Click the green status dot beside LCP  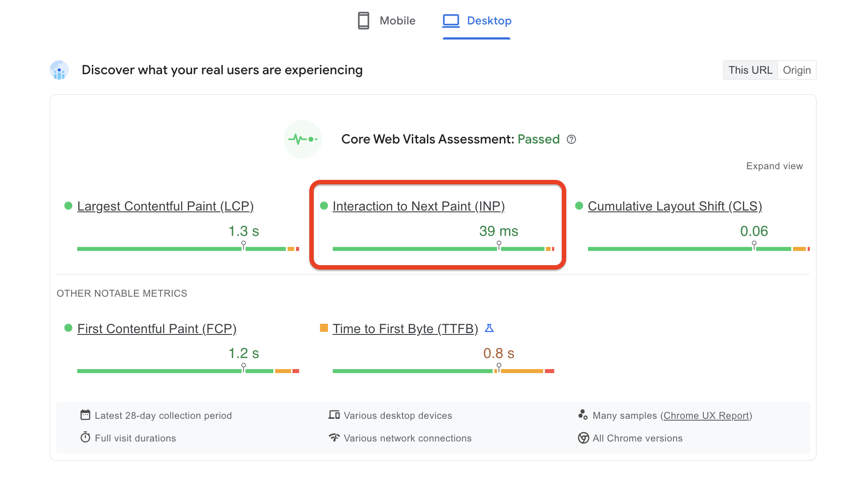click(x=68, y=206)
